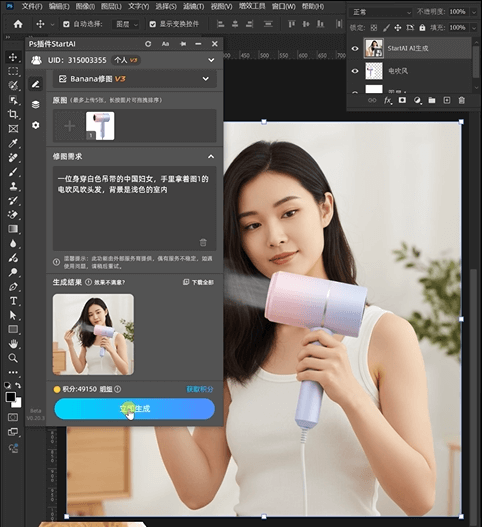Select the Brush tool
Image resolution: width=482 pixels, height=527 pixels.
[x=13, y=172]
